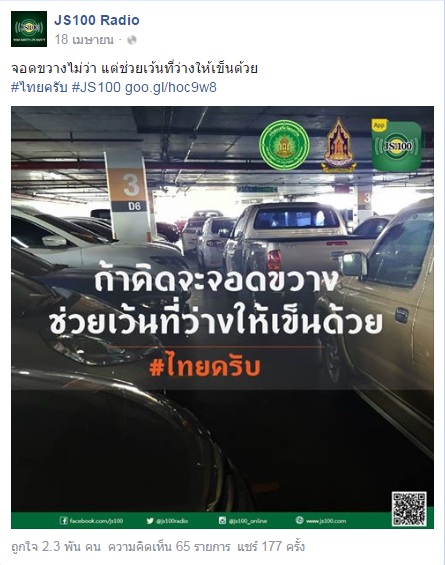445x565 pixels.
Task: Click the JS100 App icon in the image
Action: point(396,145)
